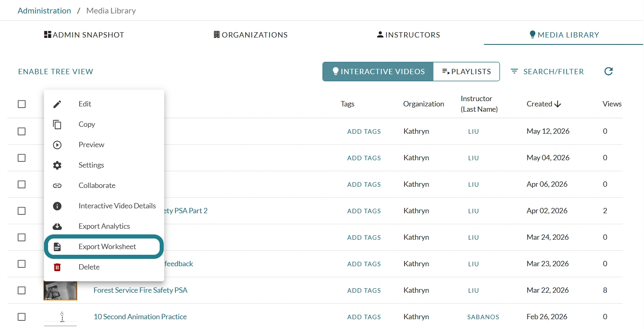Viewport: 644px width, 329px height.
Task: Choose Edit from the context menu
Action: click(104, 104)
